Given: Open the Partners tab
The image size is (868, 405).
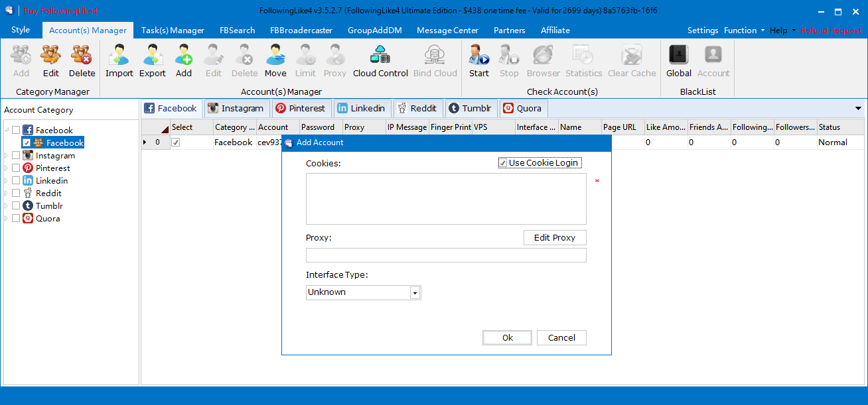Looking at the screenshot, I should coord(510,30).
